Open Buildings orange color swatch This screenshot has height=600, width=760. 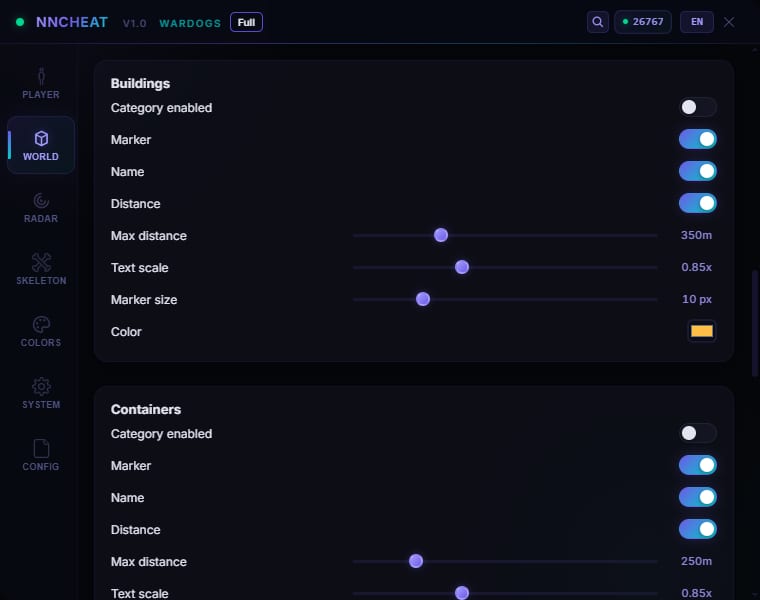pyautogui.click(x=701, y=331)
